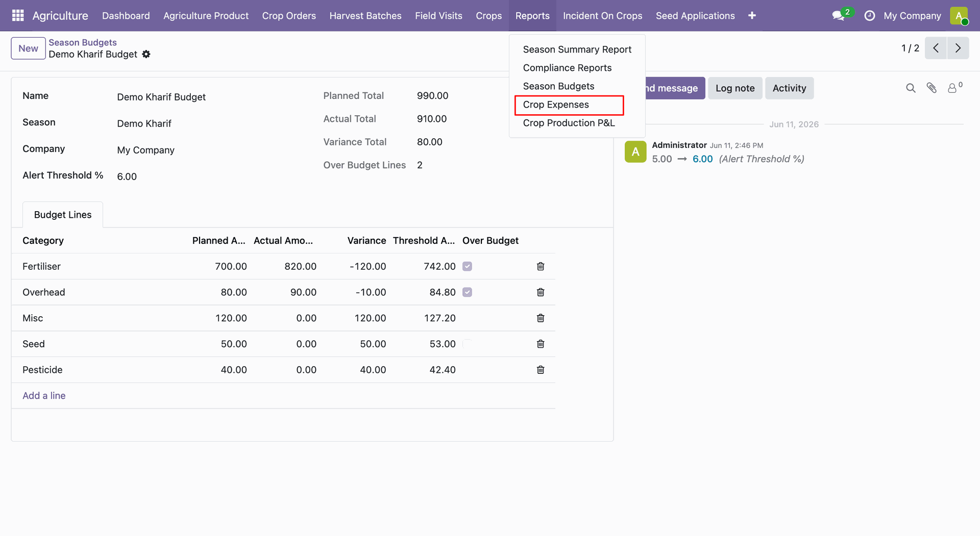Click Log note button
The image size is (980, 536).
(734, 88)
